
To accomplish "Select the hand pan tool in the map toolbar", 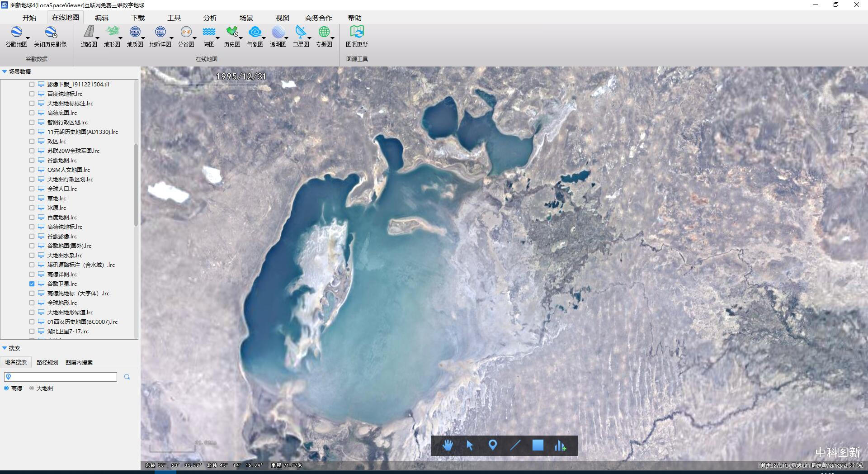I will tap(448, 446).
